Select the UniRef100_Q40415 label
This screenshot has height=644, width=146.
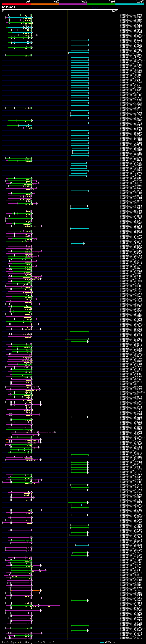131,42
